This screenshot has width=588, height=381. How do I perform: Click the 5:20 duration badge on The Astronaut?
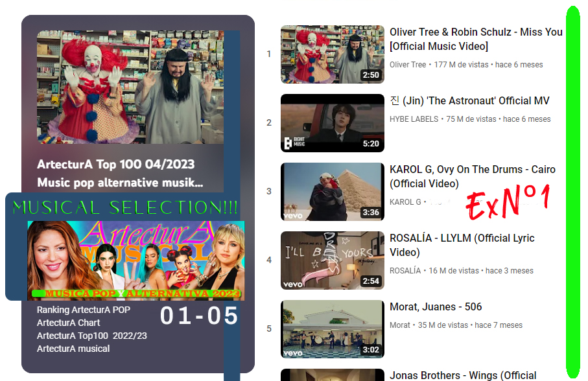(x=371, y=143)
